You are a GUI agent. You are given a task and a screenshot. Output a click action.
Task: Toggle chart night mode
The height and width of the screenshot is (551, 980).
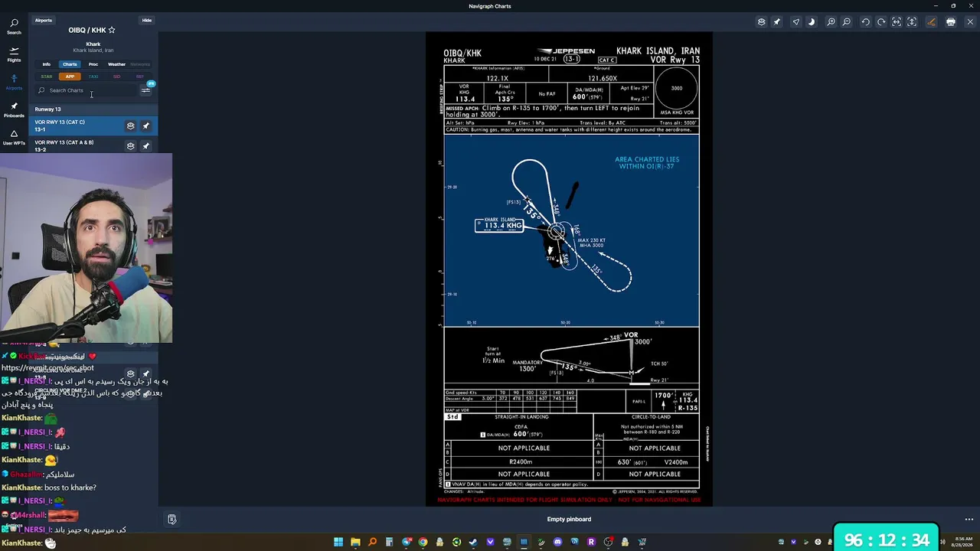(812, 22)
